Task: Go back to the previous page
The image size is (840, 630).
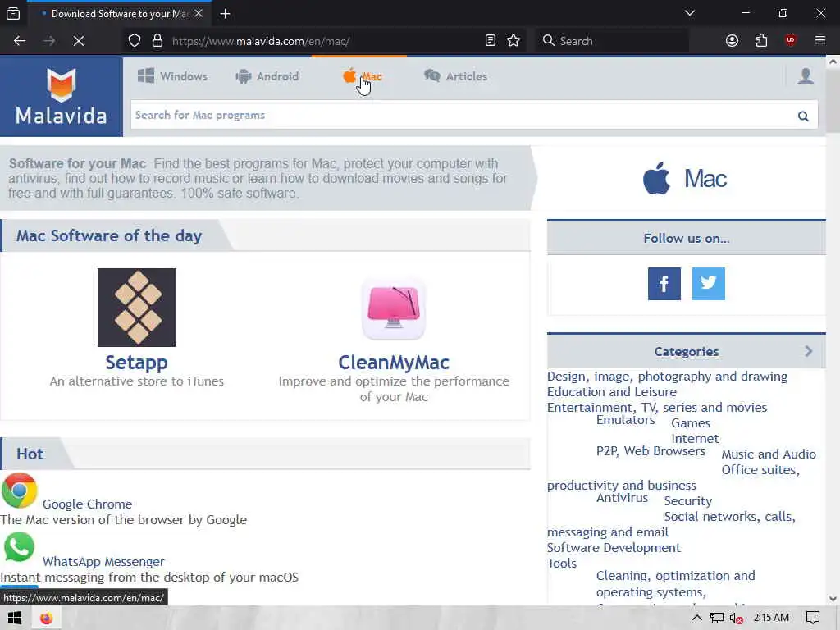Action: pyautogui.click(x=20, y=41)
